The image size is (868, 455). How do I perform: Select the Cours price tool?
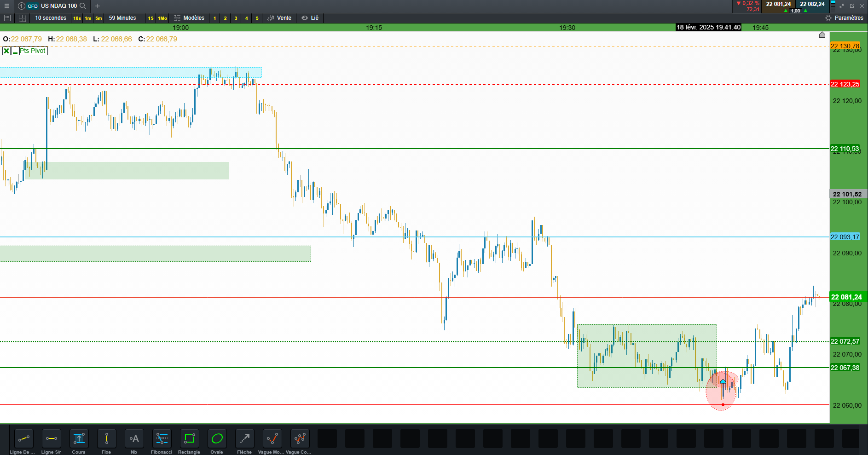click(x=79, y=438)
